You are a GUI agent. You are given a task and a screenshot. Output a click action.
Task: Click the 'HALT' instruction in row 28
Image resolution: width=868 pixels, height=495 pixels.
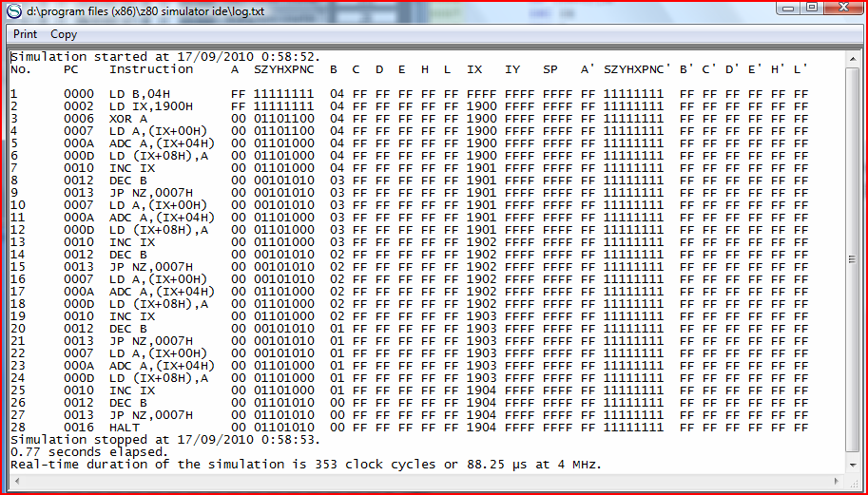click(x=125, y=428)
